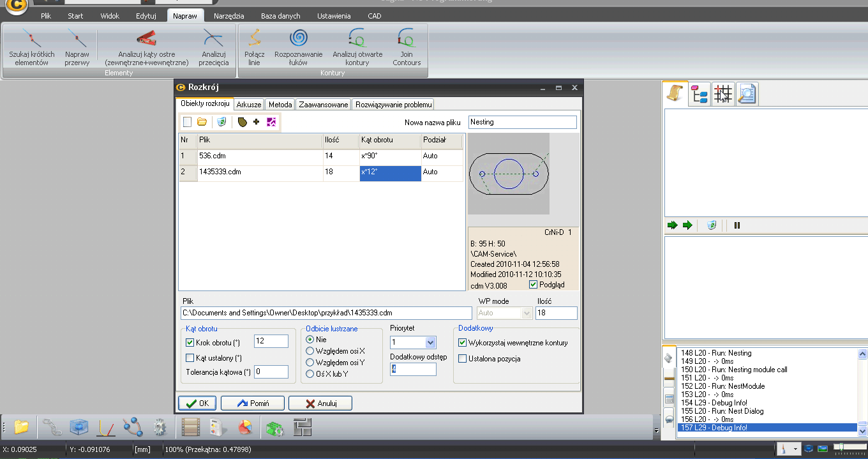Click the Plik column header
This screenshot has width=868, height=459.
pos(260,140)
